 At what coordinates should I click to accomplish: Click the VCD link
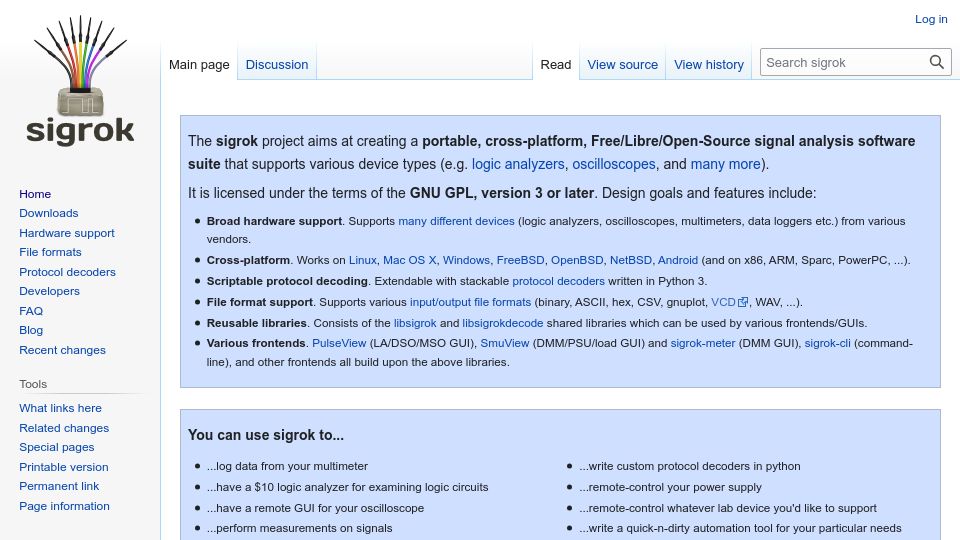(x=723, y=302)
